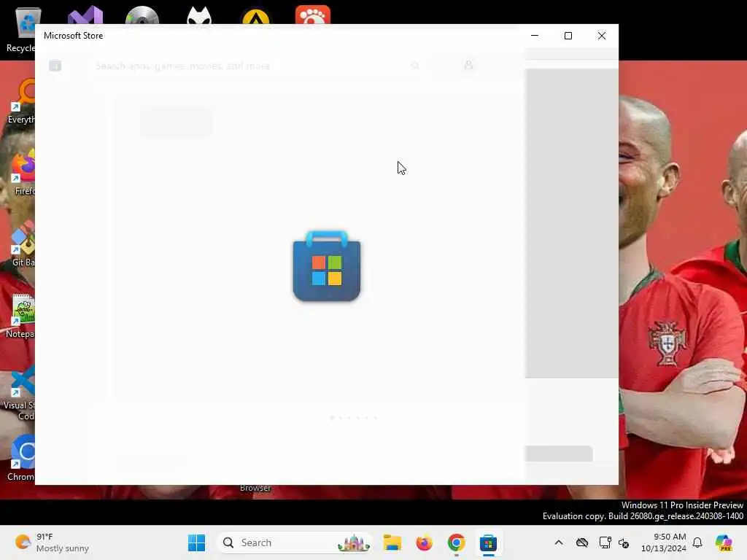Open the weather widget showing 91°F

[x=52, y=542]
